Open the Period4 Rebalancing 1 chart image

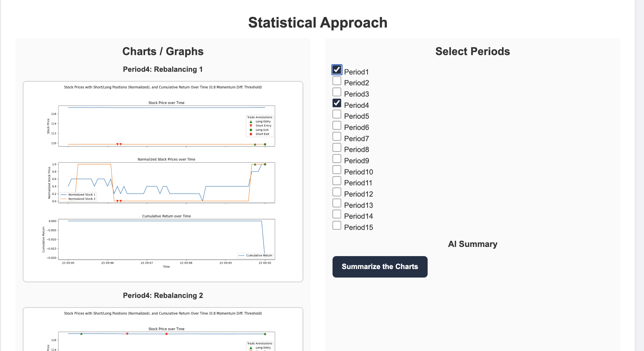(163, 181)
